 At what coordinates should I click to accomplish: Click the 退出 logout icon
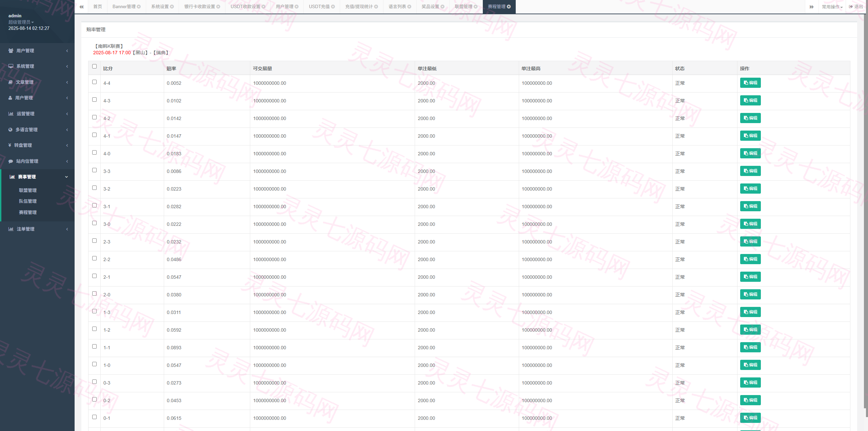click(x=851, y=7)
